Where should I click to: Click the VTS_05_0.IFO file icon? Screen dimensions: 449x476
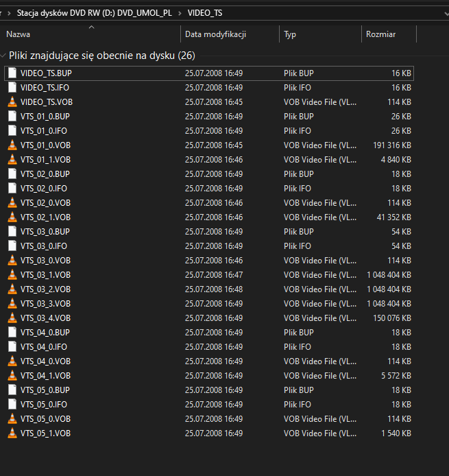point(12,405)
